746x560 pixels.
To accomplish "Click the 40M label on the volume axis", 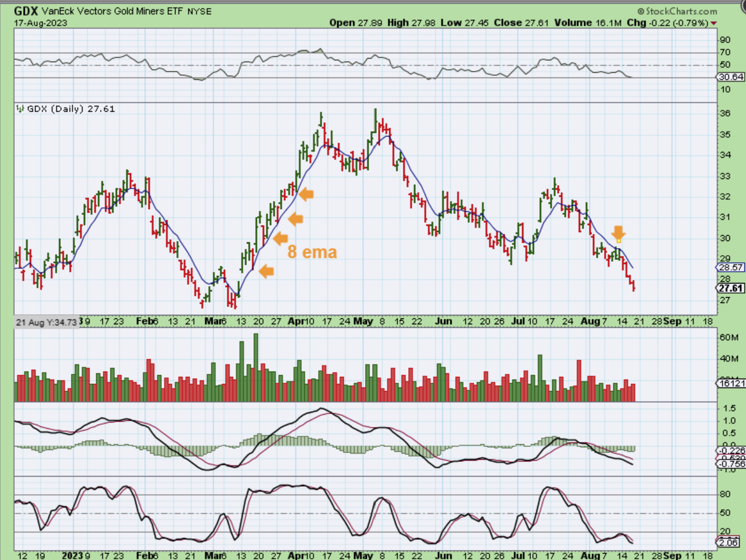I will [728, 359].
